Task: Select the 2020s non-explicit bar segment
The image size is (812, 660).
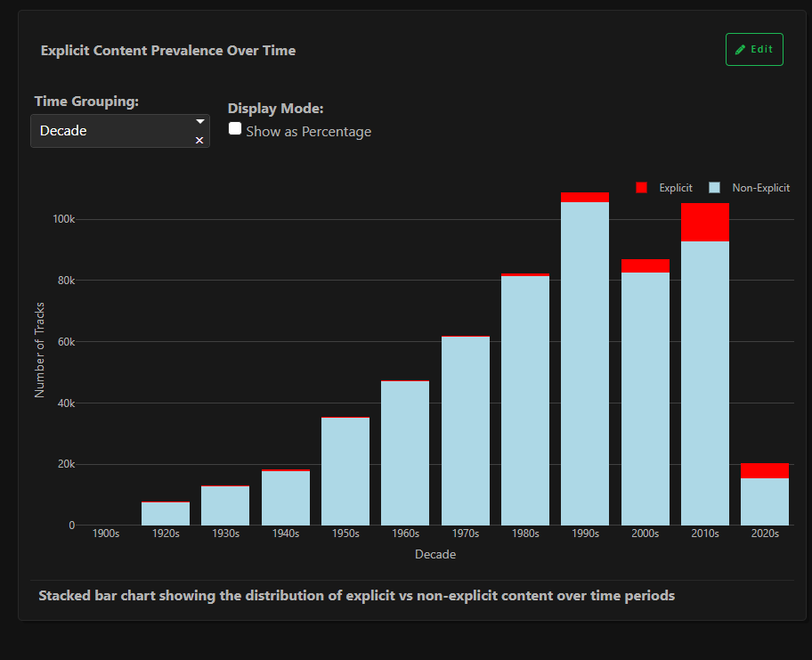Action: point(764,502)
